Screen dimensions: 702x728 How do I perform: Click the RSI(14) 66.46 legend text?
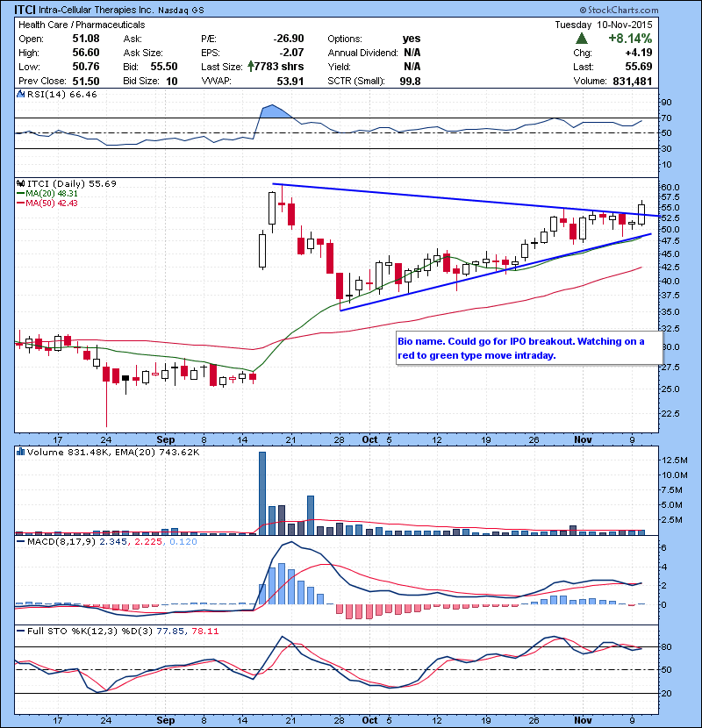[x=62, y=94]
